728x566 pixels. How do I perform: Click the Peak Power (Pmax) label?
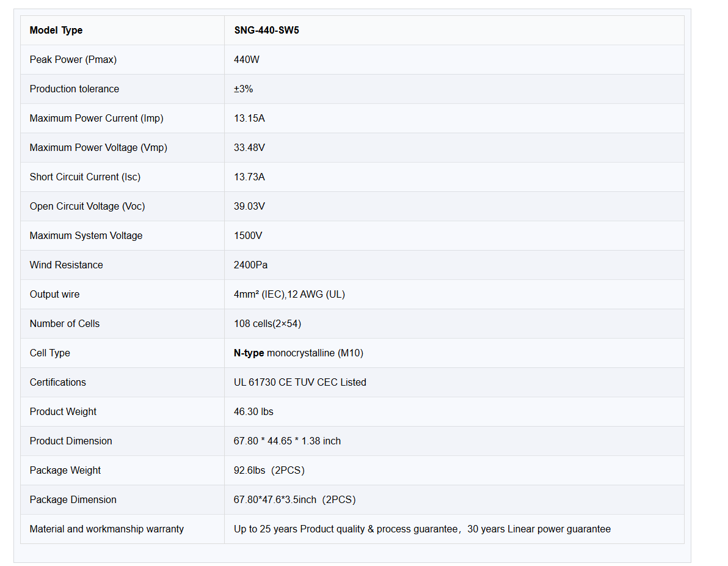point(73,59)
